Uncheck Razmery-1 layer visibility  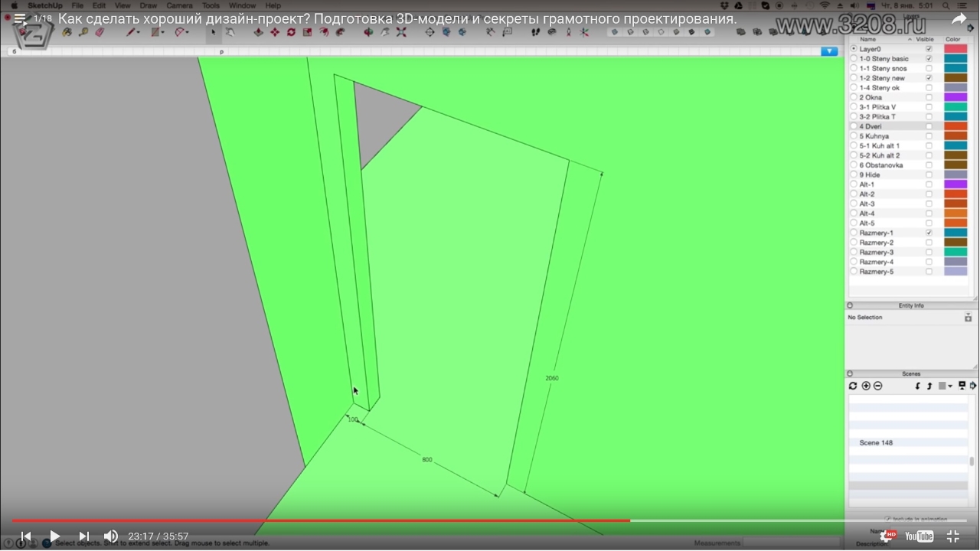(929, 233)
